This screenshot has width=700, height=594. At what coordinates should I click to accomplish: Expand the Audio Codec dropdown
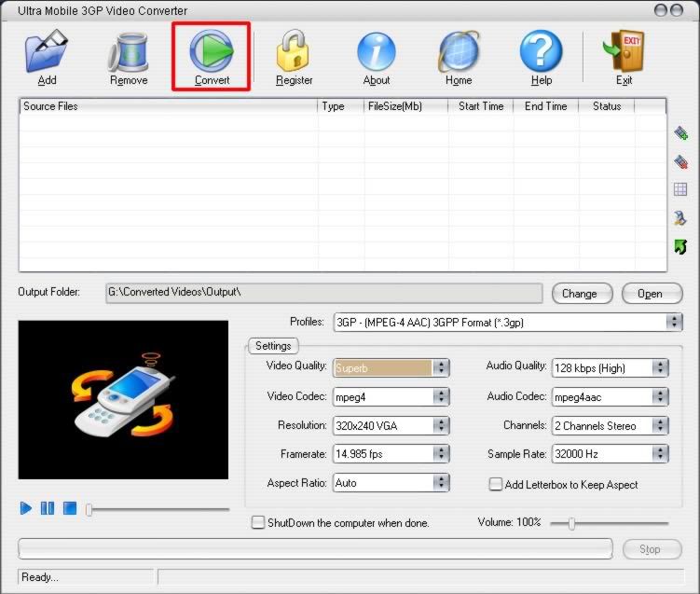pyautogui.click(x=611, y=396)
